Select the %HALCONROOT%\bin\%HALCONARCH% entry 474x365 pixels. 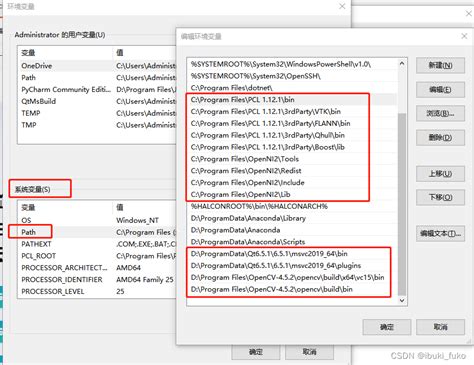click(292, 206)
